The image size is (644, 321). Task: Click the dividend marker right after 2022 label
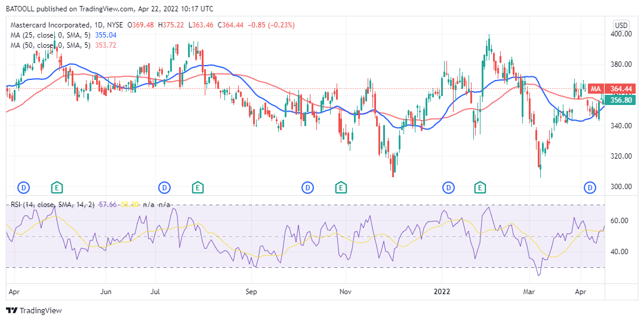point(448,188)
